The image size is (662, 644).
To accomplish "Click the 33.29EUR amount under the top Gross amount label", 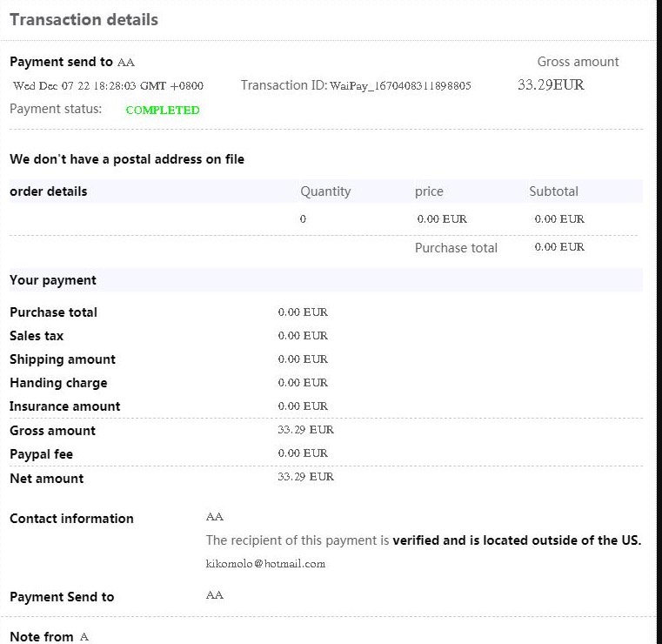I will pos(551,85).
